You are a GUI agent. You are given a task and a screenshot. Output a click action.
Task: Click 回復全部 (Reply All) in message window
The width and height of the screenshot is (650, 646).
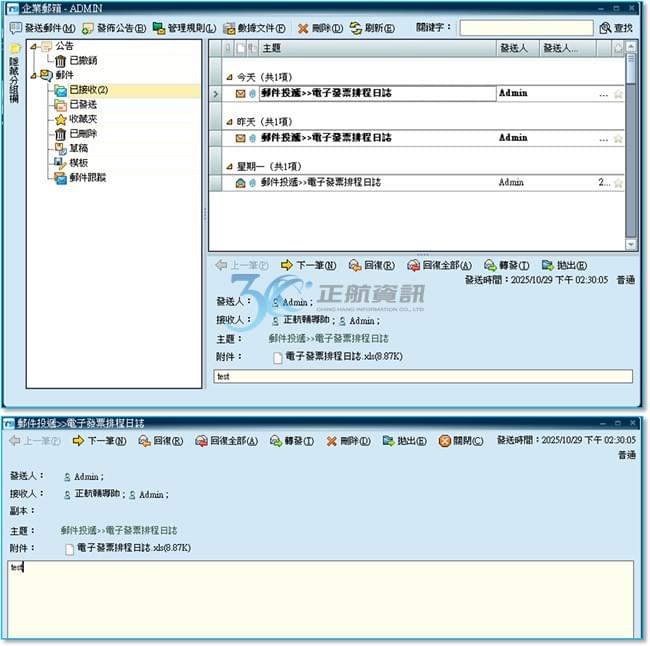226,441
